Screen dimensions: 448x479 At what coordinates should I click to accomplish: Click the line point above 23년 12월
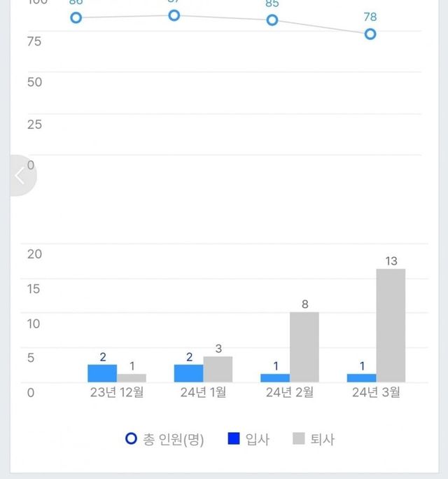click(76, 18)
